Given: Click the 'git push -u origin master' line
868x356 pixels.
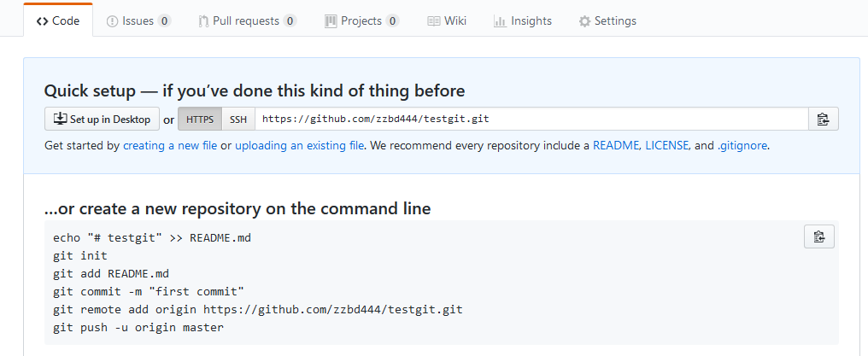Looking at the screenshot, I should pyautogui.click(x=138, y=328).
